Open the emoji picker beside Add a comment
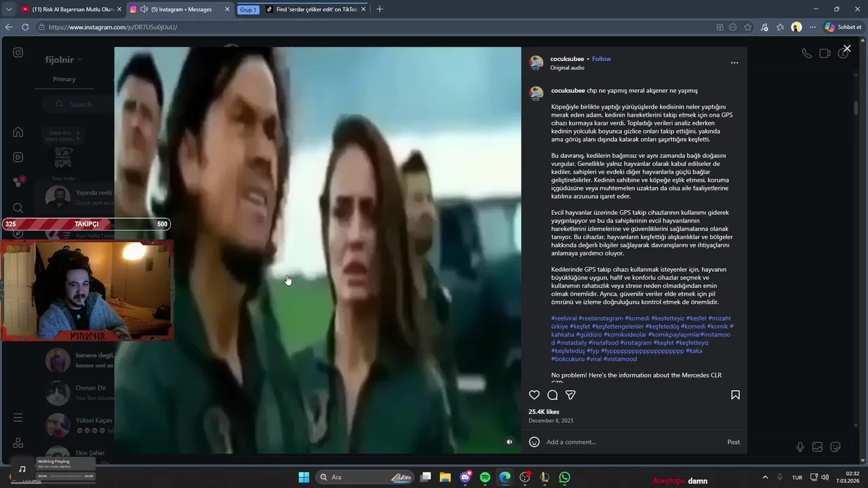The height and width of the screenshot is (488, 868). tap(534, 442)
